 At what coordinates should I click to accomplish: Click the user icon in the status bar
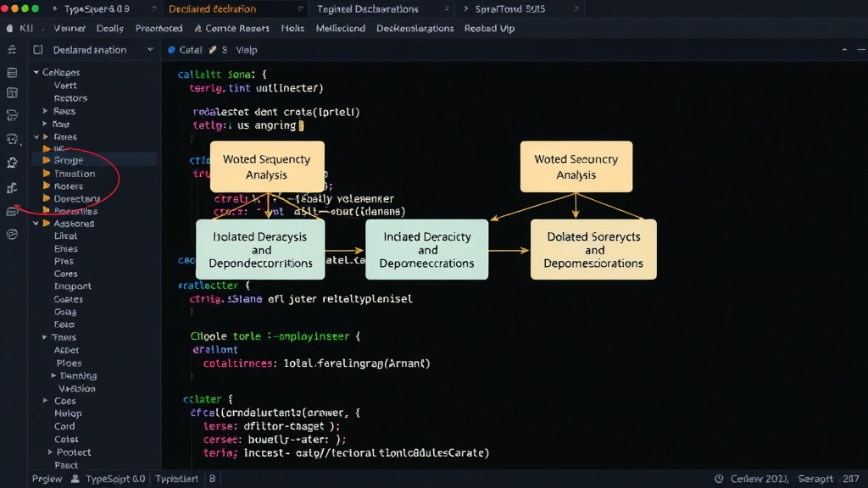[x=75, y=479]
